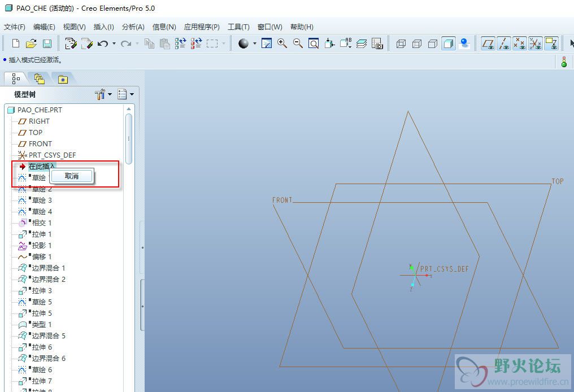Click the Copy icon in toolbar
This screenshot has width=574, height=392.
(x=149, y=43)
